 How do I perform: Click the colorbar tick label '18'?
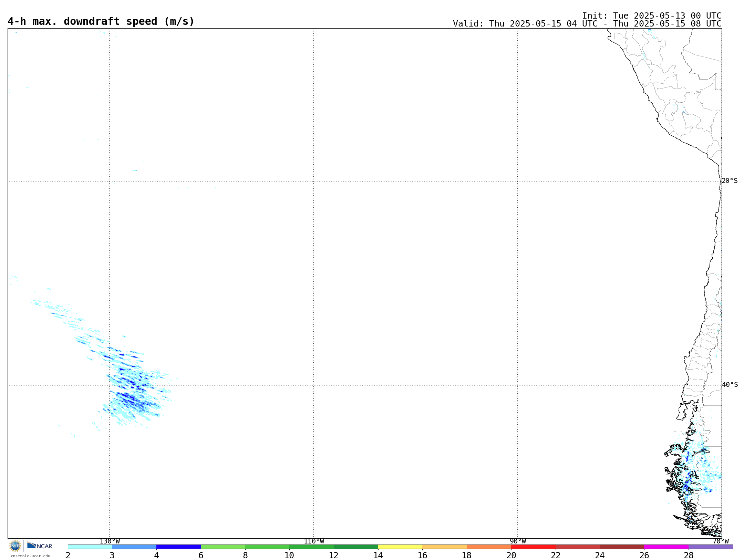click(467, 555)
